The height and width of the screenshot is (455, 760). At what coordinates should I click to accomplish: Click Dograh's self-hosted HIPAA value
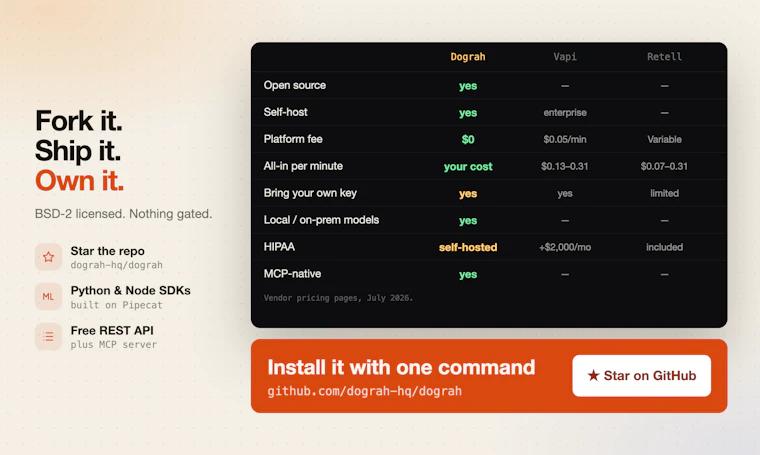(x=468, y=247)
